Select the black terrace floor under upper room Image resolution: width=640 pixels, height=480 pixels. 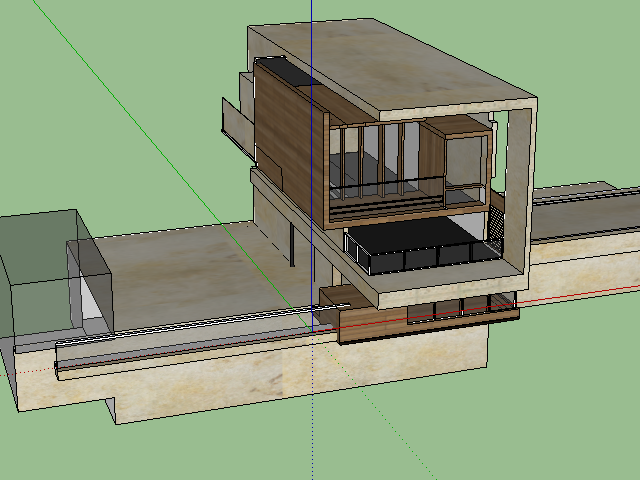coord(412,236)
